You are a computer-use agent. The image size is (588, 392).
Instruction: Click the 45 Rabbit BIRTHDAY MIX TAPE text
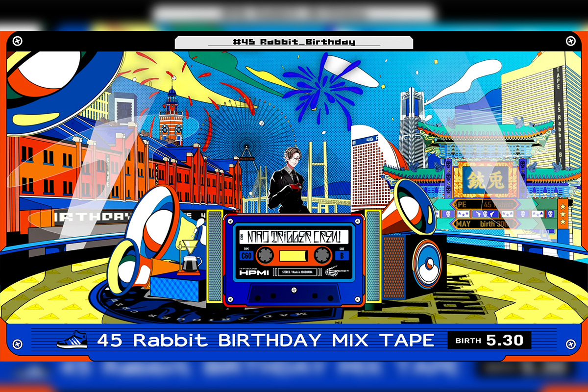pos(266,340)
